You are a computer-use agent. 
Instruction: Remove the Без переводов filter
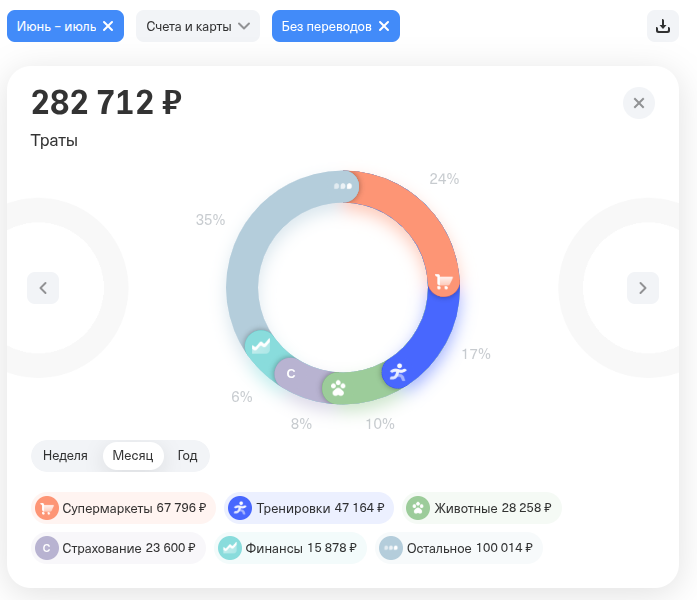click(x=384, y=26)
